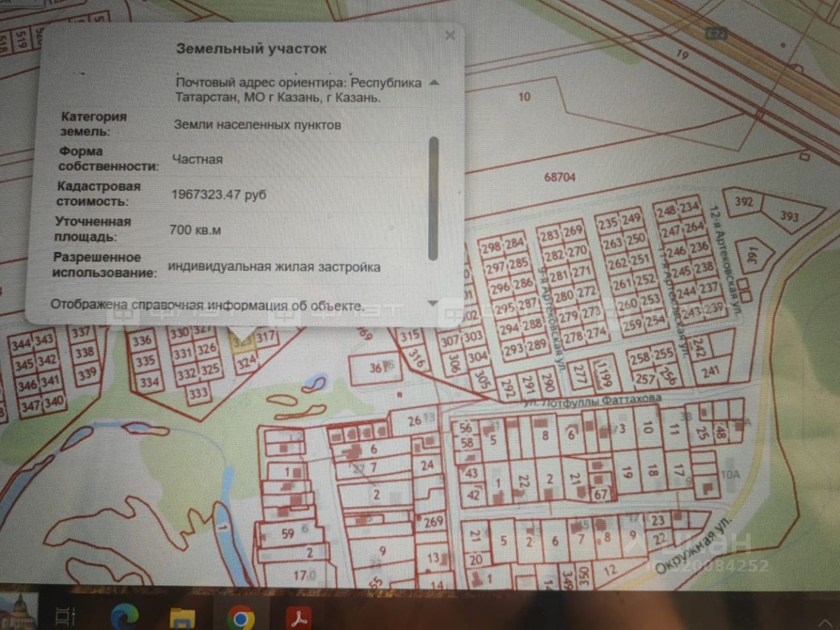
Task: Open File Explorer from the taskbar
Action: pyautogui.click(x=182, y=618)
